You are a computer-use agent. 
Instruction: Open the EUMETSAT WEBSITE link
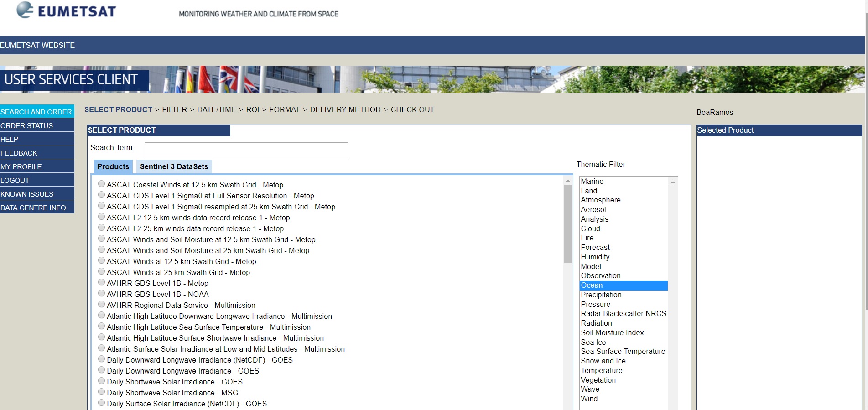[37, 45]
